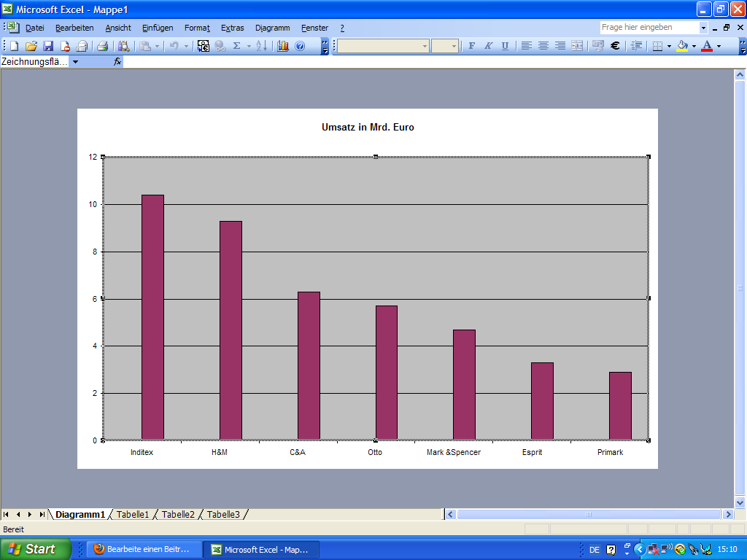Click the decrease indent icon
Image resolution: width=747 pixels, height=560 pixels.
point(636,46)
